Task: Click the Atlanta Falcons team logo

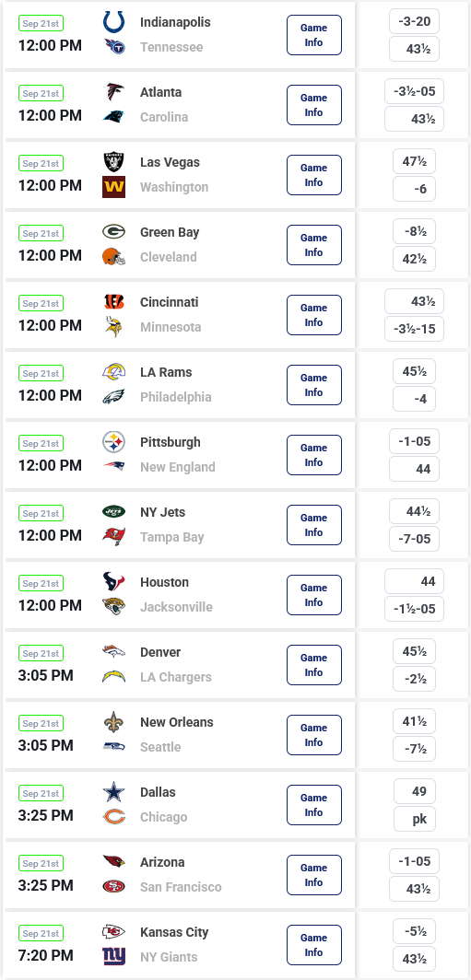Action: click(x=114, y=92)
